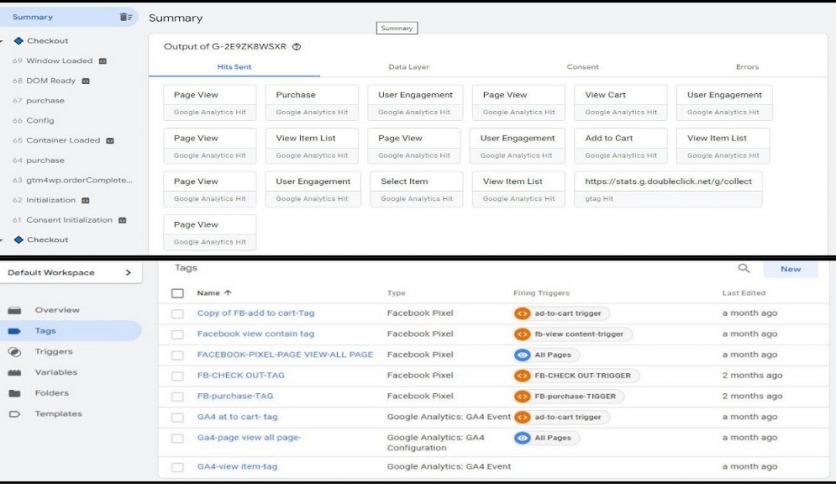Check the Copy of FB-add to cart-Tag checkbox
Image resolution: width=836 pixels, height=484 pixels.
178,313
